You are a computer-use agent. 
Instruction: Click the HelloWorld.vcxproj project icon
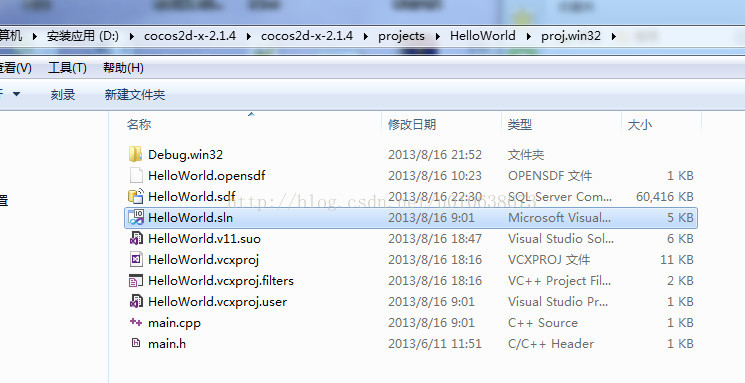click(136, 259)
